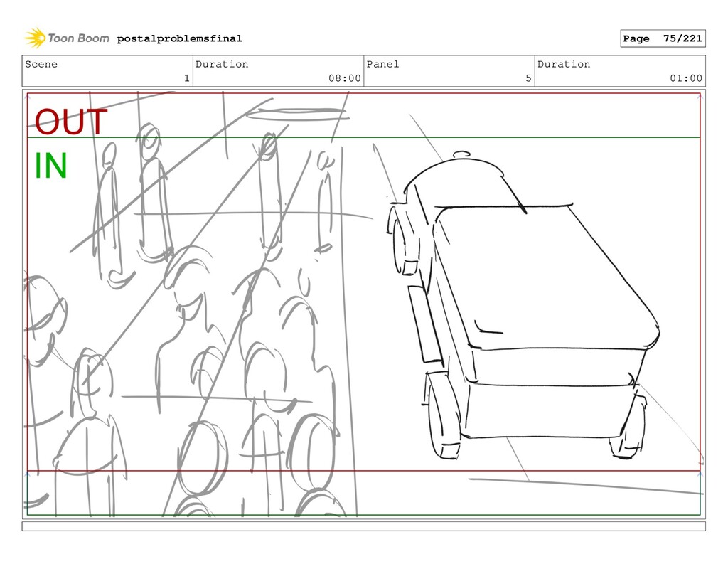Viewport: 728px width, 564px height.
Task: Click the 'Page 75/221' page indicator
Action: click(663, 38)
